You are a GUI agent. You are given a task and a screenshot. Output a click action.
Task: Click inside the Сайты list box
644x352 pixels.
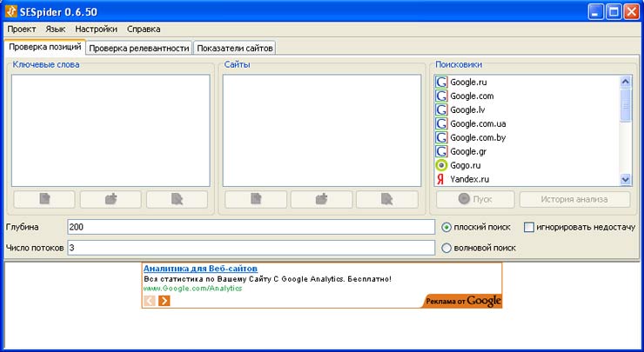point(322,130)
